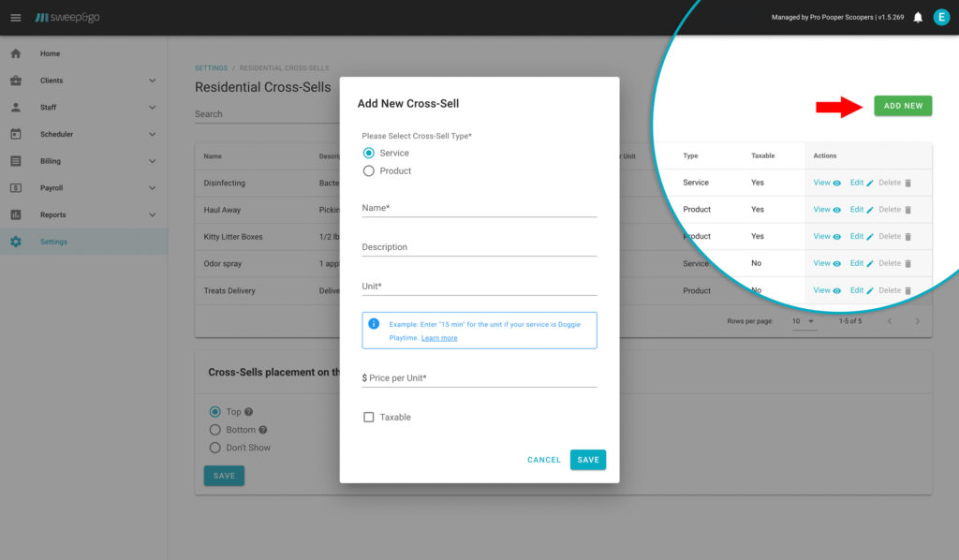Click the notification bell icon
The image size is (959, 560).
click(x=918, y=18)
